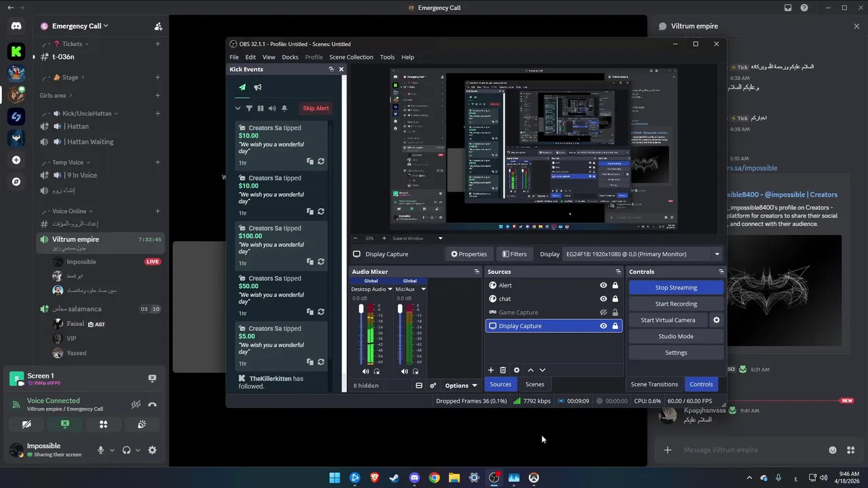Click Start Virtual Camera button
The image size is (868, 488).
tap(668, 320)
